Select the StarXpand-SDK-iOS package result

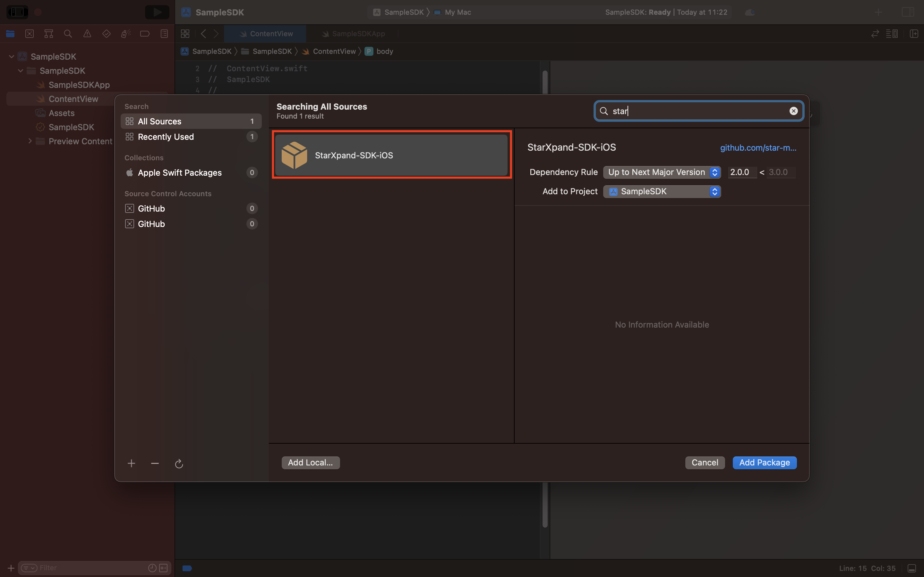(x=391, y=155)
